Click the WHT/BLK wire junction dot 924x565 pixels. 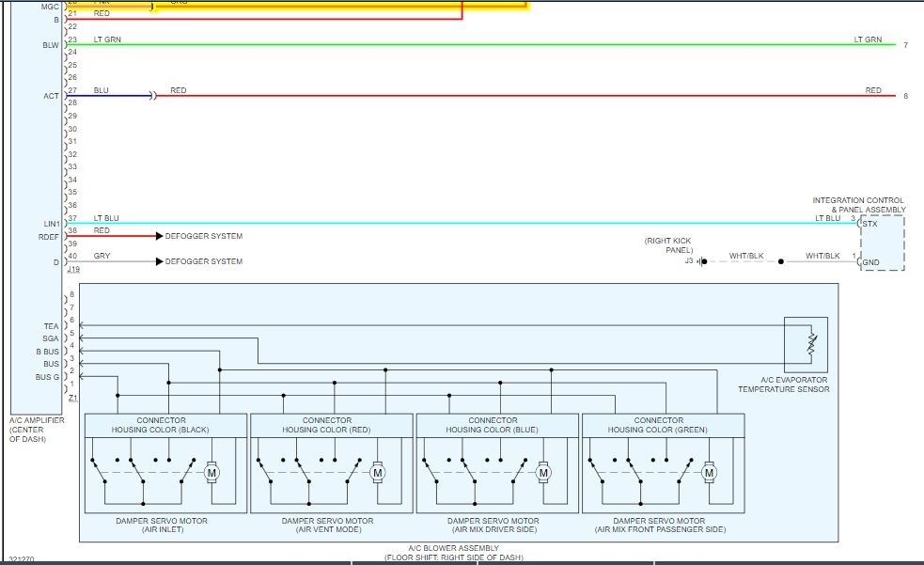[x=781, y=261]
